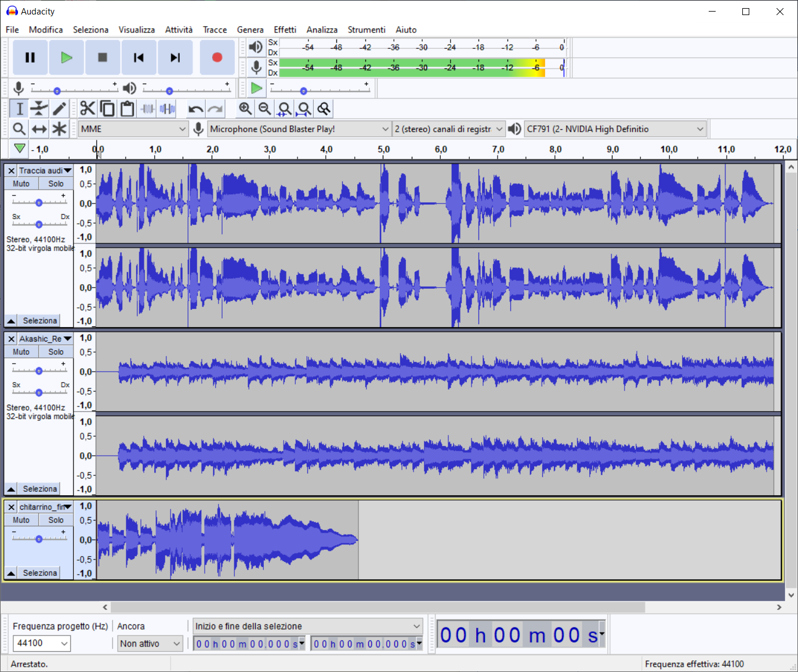798x672 pixels.
Task: Toggle Muto on the chitarrino track
Action: (21, 520)
